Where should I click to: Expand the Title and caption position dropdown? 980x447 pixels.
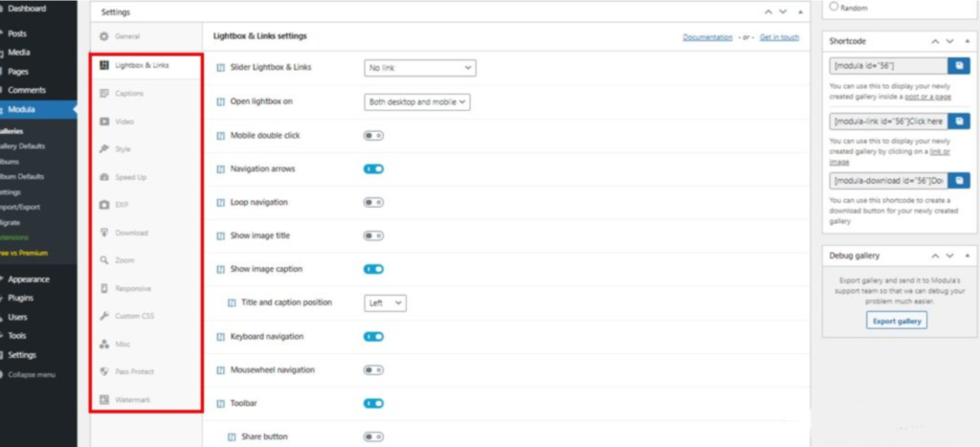pyautogui.click(x=386, y=302)
